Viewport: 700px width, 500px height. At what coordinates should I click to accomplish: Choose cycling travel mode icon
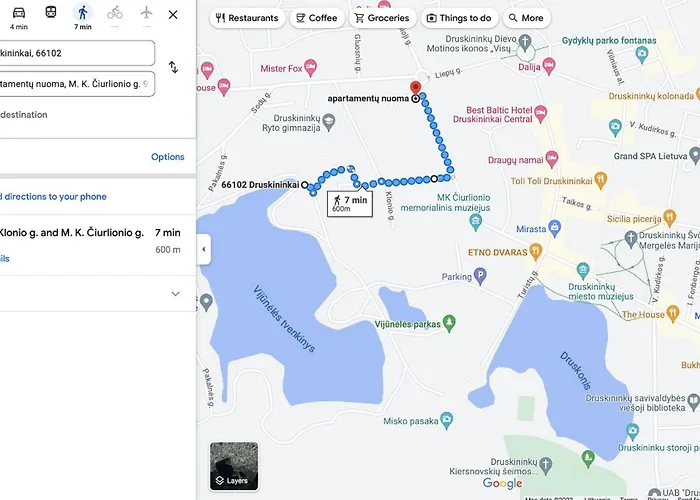click(115, 13)
